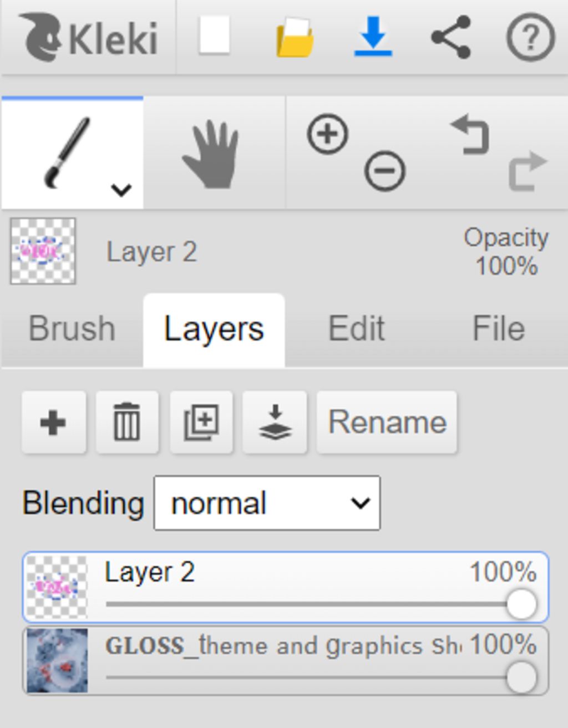Image resolution: width=568 pixels, height=728 pixels.
Task: Click the share icon
Action: point(451,37)
